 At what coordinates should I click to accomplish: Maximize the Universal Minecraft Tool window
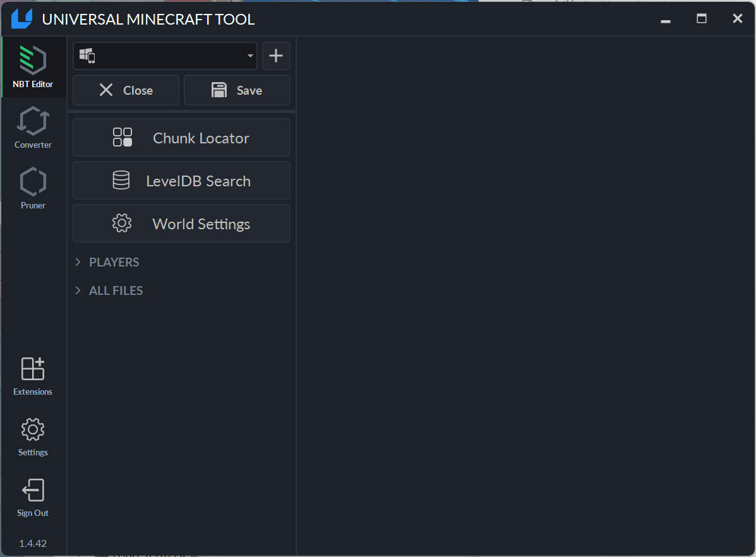click(x=702, y=19)
